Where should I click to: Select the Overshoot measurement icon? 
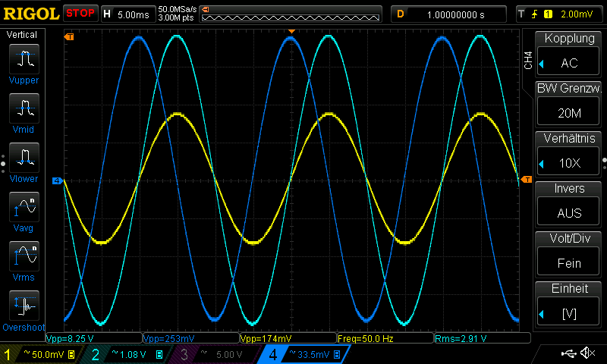(24, 306)
